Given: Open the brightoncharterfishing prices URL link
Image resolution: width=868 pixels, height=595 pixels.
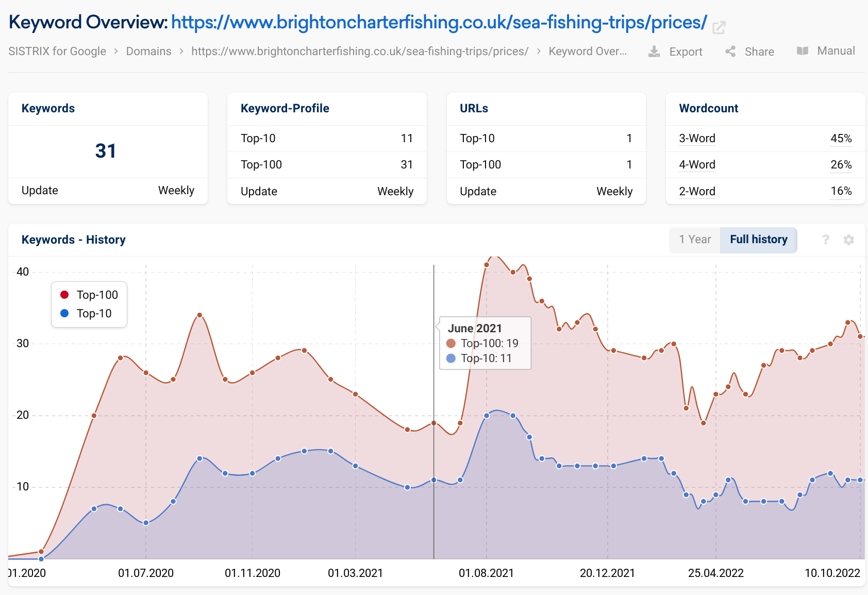Looking at the screenshot, I should point(439,22).
